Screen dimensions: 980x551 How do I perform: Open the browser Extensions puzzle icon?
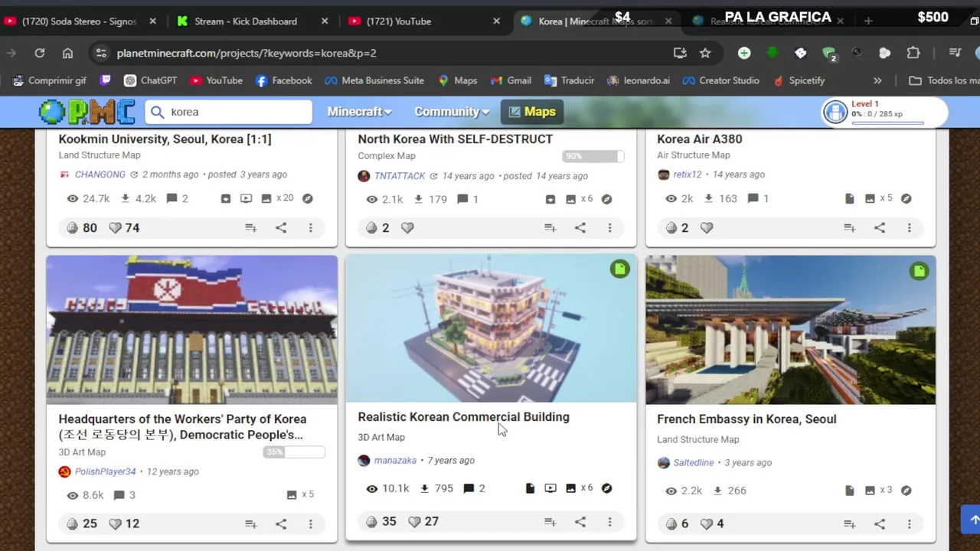point(913,53)
